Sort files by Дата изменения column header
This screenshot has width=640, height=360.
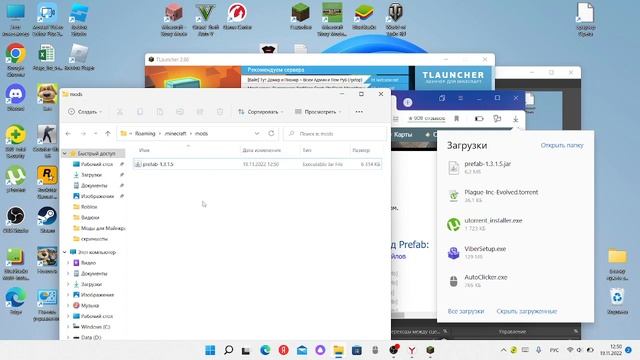tap(262, 150)
